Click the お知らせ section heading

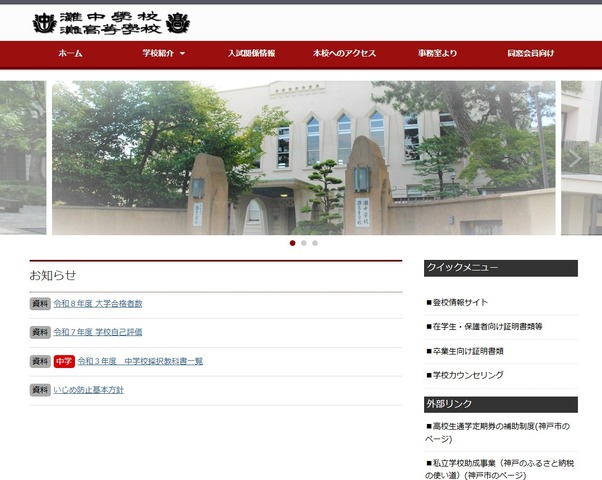[x=53, y=275]
